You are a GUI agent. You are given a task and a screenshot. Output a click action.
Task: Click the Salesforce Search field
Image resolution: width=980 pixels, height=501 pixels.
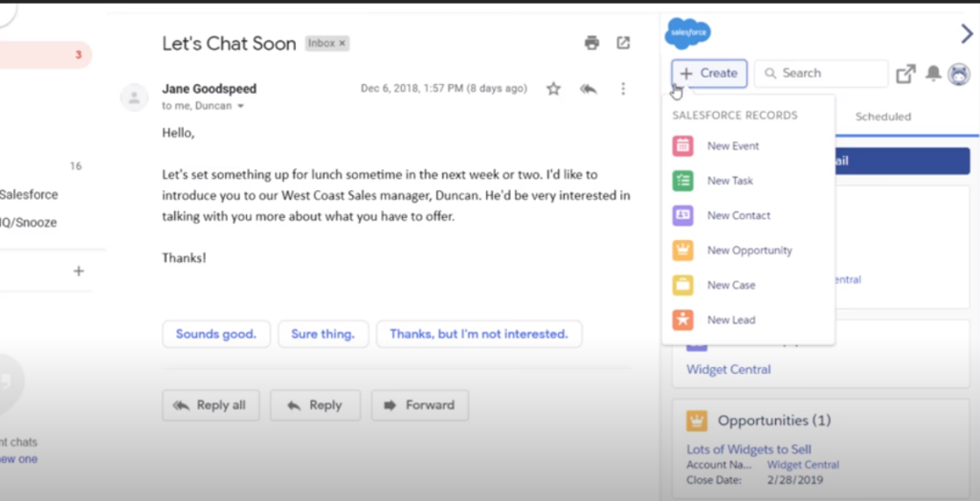(821, 74)
